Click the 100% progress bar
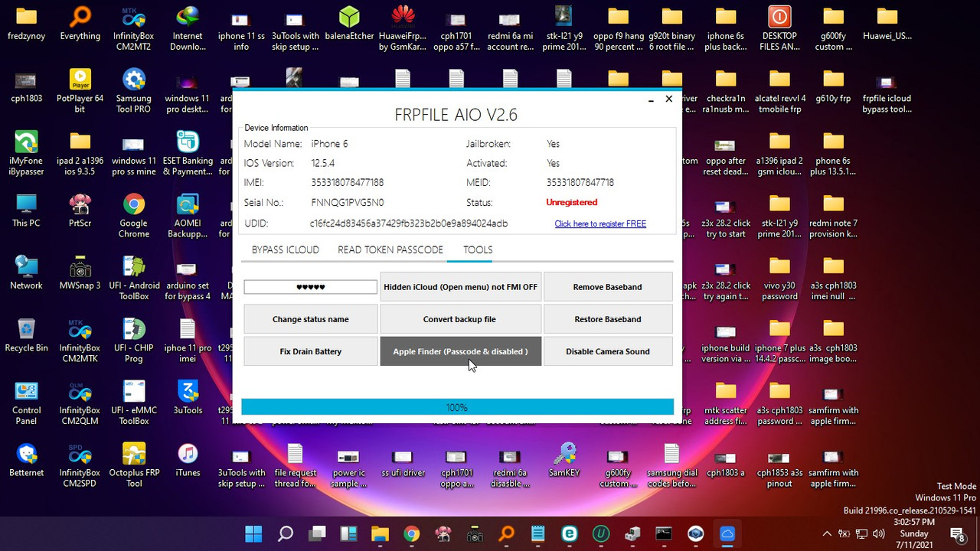This screenshot has height=551, width=980. (457, 406)
